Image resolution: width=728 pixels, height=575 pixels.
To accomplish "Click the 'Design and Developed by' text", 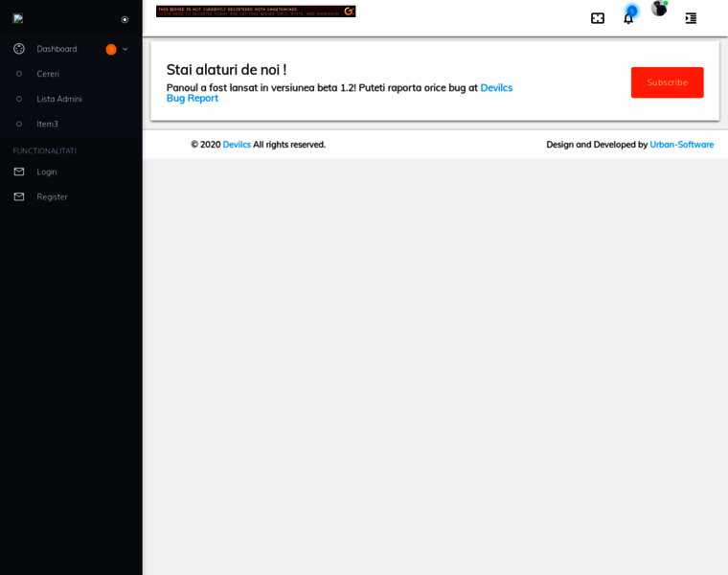I will 597,145.
